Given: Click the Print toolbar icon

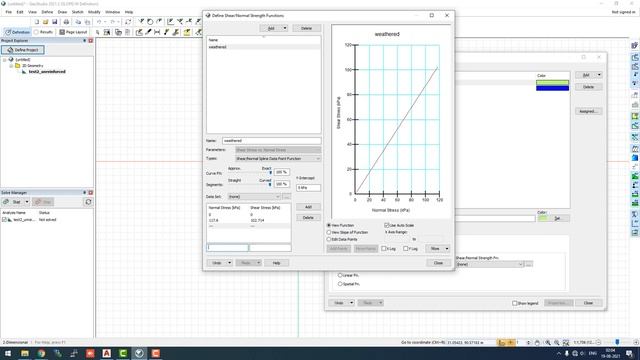Looking at the screenshot, I should click(66, 22).
